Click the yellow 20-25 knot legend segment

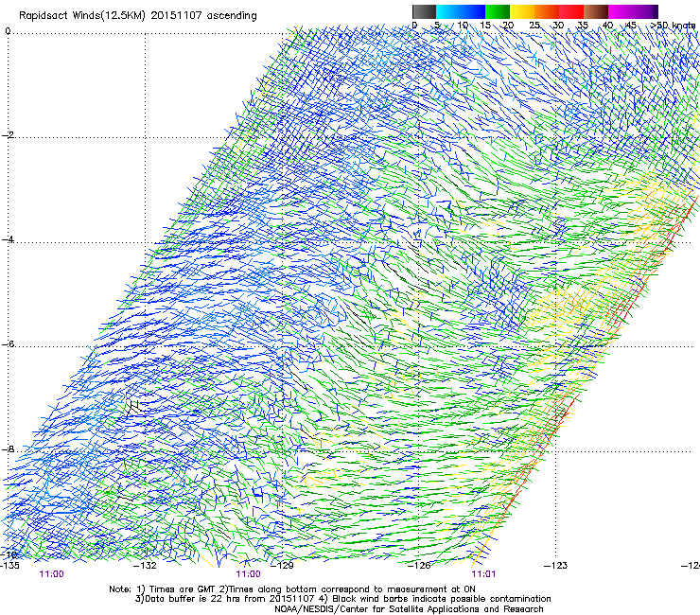pos(522,11)
